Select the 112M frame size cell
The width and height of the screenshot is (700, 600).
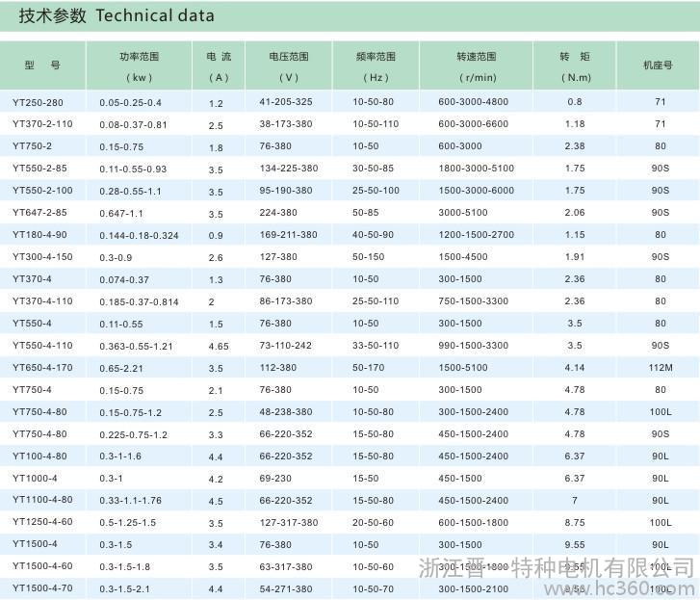pyautogui.click(x=660, y=368)
